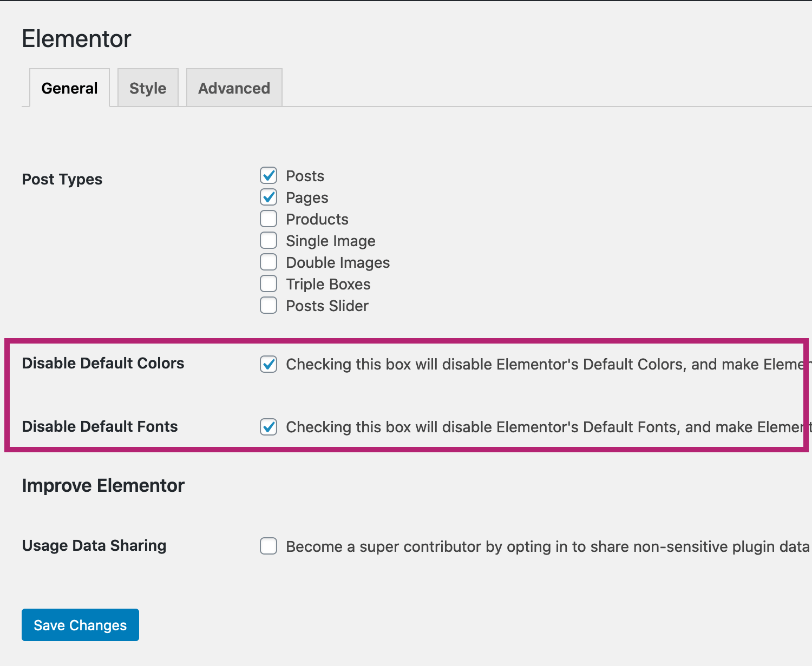This screenshot has width=812, height=666.
Task: Open the Advanced settings tab
Action: pos(234,88)
